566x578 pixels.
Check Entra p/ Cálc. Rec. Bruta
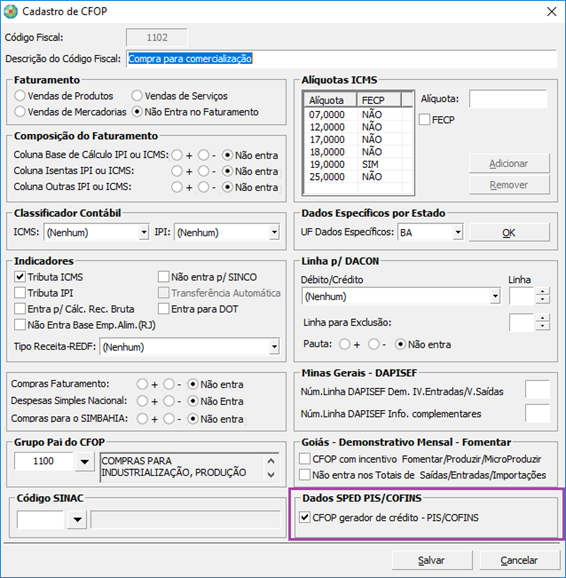[x=20, y=309]
